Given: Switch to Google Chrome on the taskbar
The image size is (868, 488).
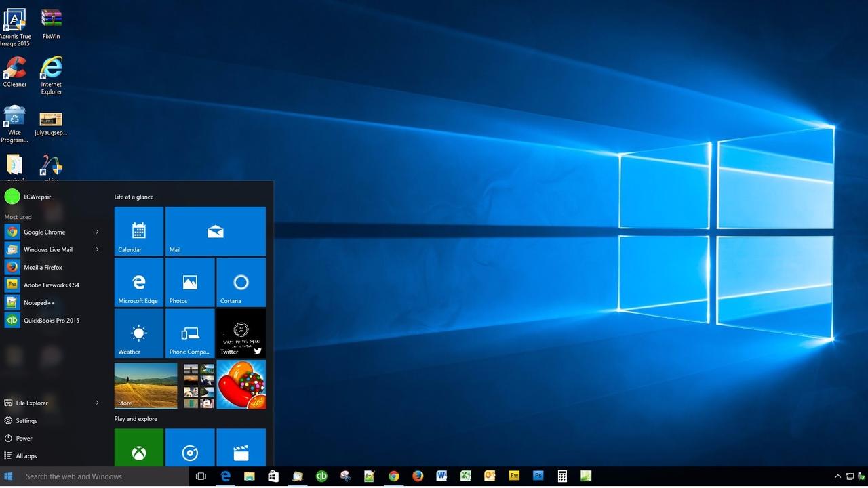Looking at the screenshot, I should pos(393,476).
